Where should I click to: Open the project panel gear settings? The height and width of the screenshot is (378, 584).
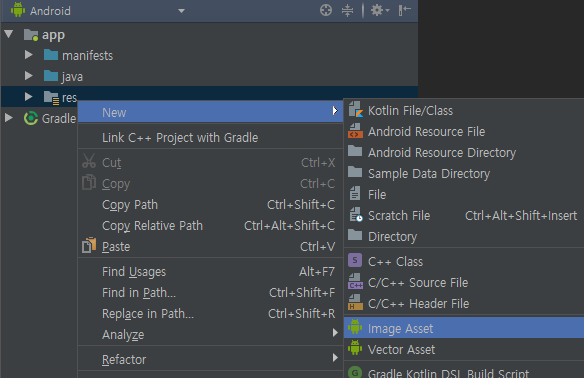click(380, 10)
